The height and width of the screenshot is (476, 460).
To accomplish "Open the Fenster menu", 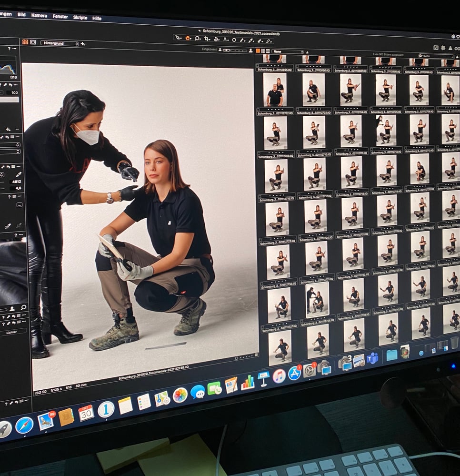I will [60, 16].
